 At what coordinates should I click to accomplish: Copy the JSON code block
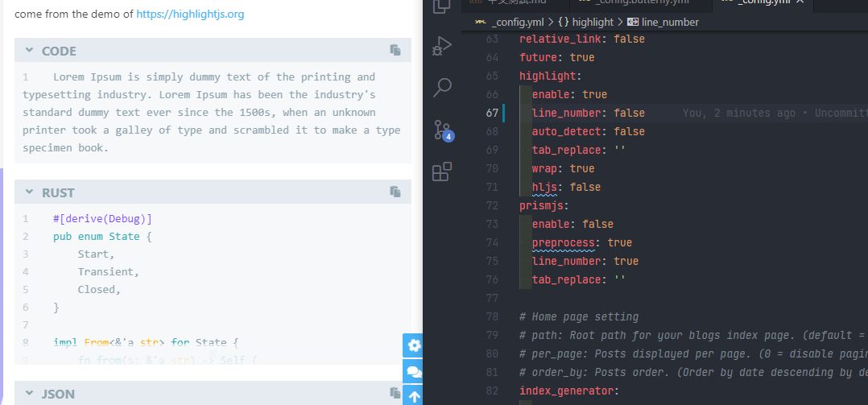point(395,393)
